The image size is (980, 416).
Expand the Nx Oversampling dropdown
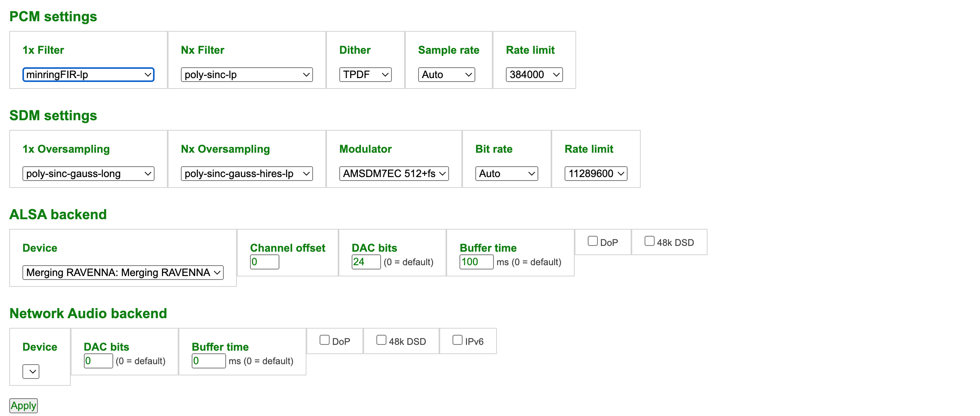click(x=247, y=174)
